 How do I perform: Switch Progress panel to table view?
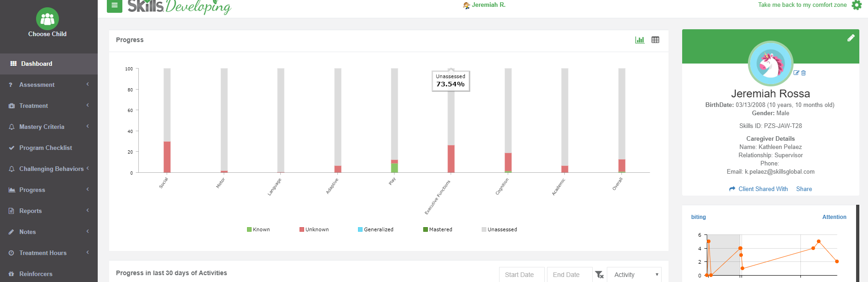tap(655, 40)
